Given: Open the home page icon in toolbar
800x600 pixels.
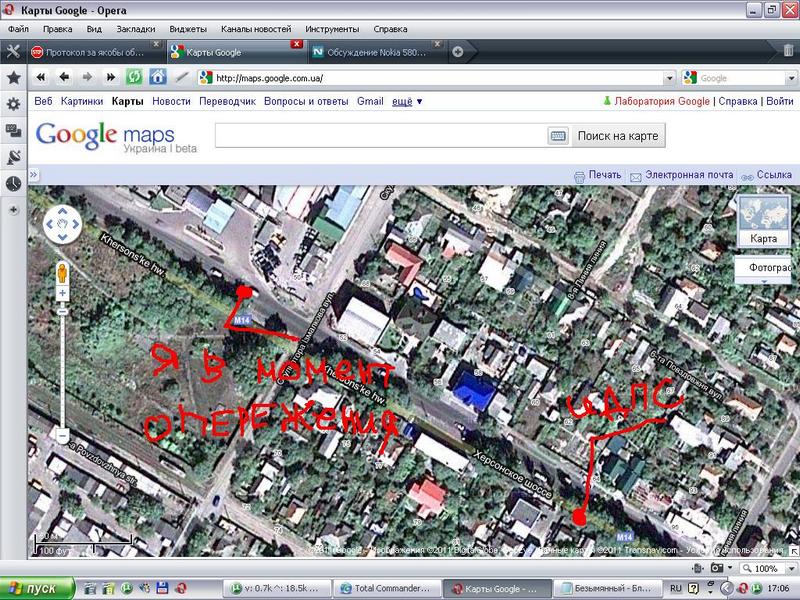Looking at the screenshot, I should pyautogui.click(x=158, y=78).
